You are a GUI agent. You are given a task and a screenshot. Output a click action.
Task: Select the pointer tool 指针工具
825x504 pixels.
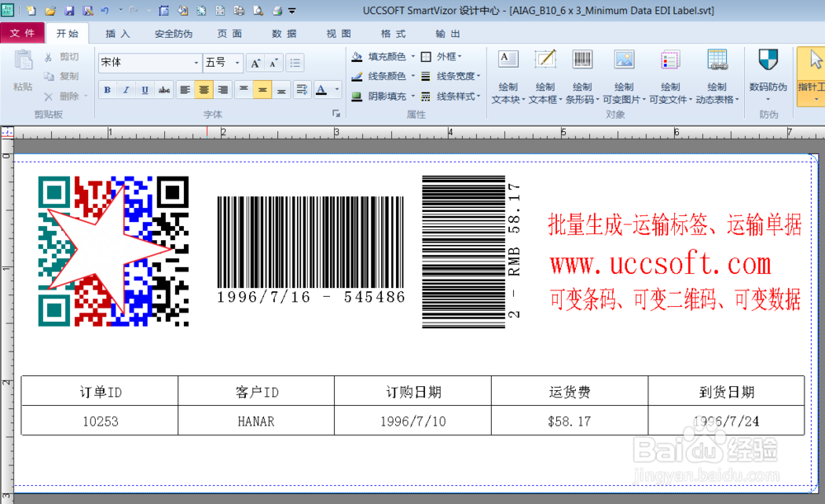click(x=813, y=77)
